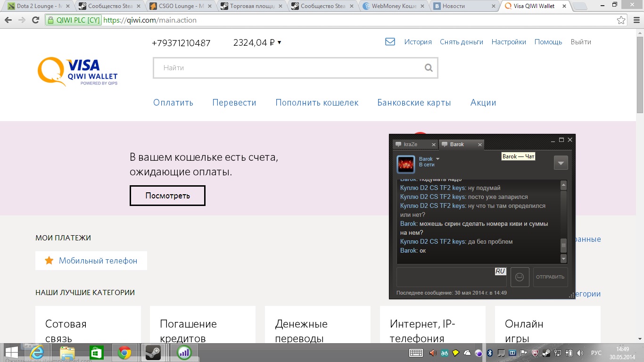Click the envelope messages icon in QIWI header
Viewport: 644px width, 362px height.
[x=390, y=41]
